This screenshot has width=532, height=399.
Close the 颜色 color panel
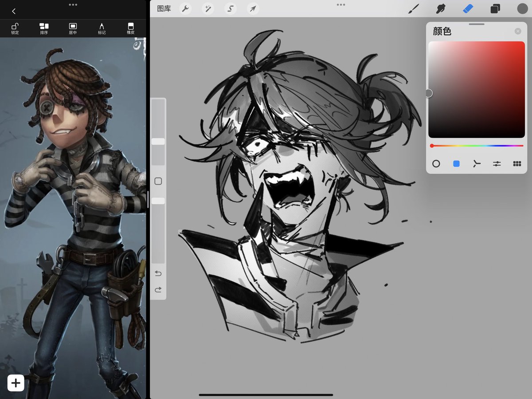tap(518, 31)
